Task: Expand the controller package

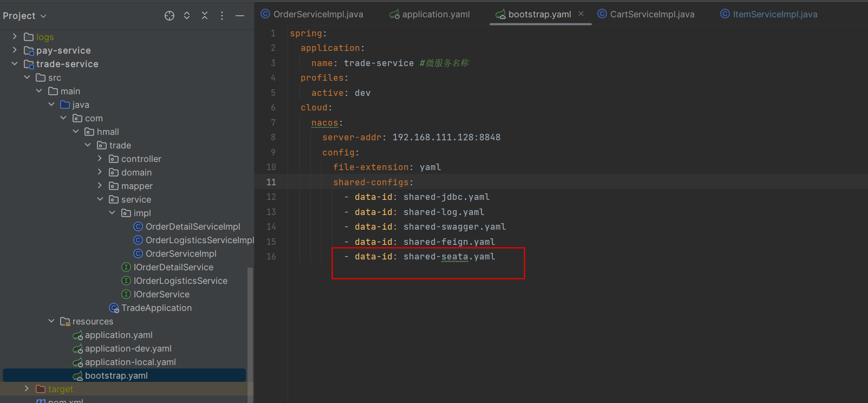Action: click(100, 159)
